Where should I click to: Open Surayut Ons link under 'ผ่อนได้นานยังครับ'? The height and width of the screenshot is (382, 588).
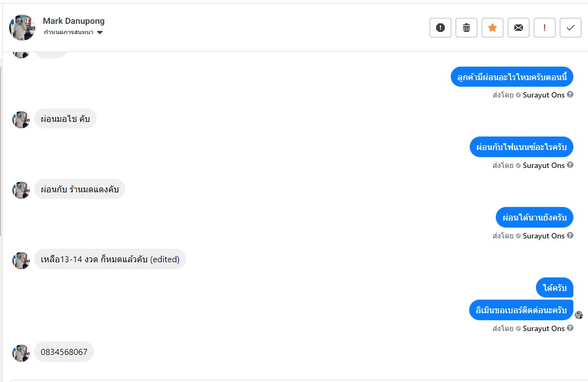click(544, 236)
